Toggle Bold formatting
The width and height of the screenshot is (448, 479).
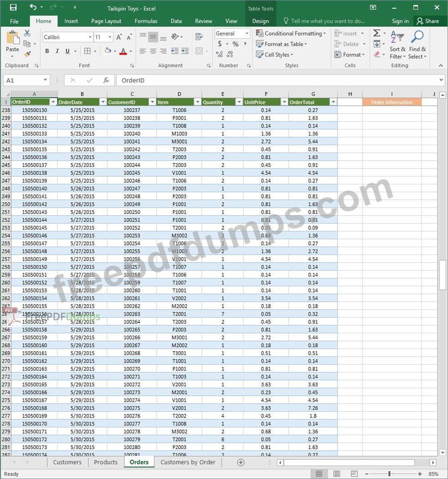pyautogui.click(x=47, y=51)
